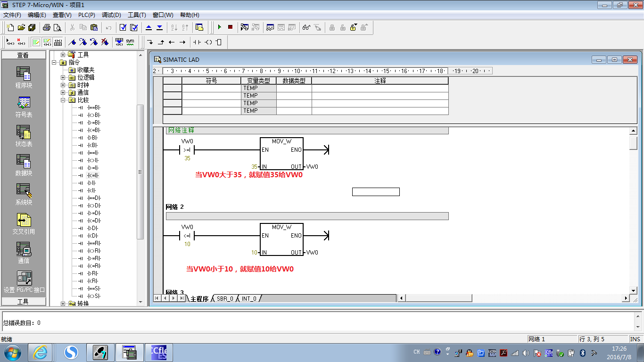Click the Paste clipboard icon

pos(94,27)
